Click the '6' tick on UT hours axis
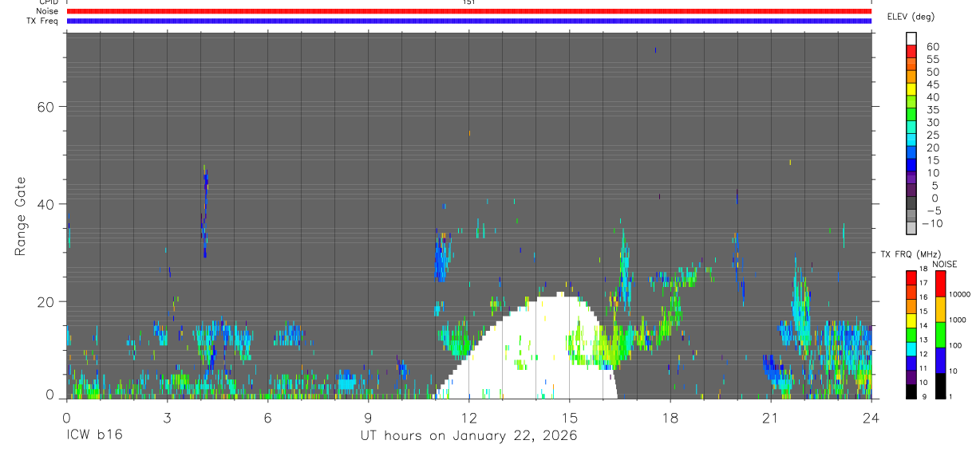 [x=267, y=418]
